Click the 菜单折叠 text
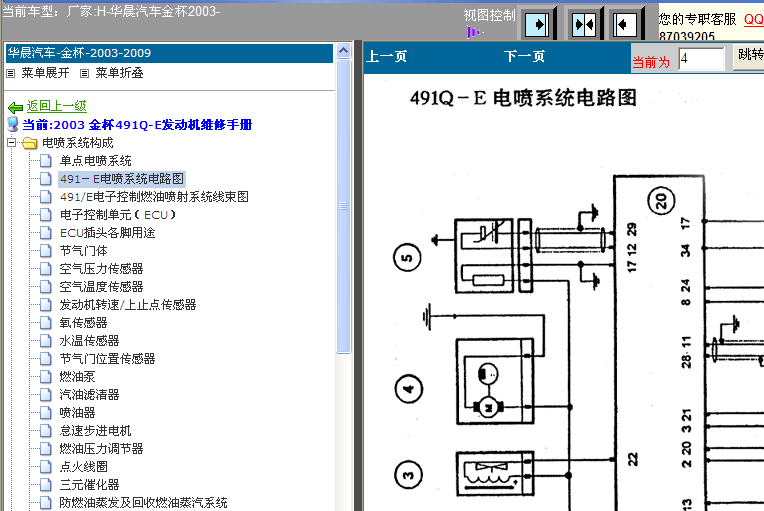Viewport: 764px width, 511px height. (x=119, y=73)
